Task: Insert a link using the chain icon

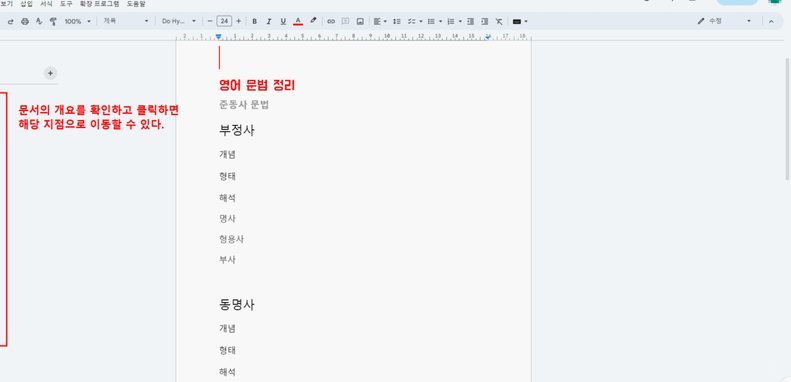Action: coord(331,21)
